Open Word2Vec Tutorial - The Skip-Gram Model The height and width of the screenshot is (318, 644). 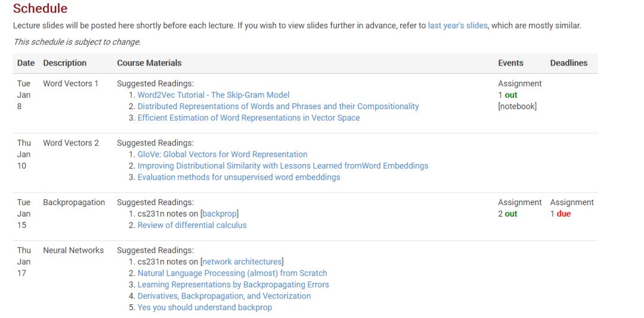(x=213, y=95)
